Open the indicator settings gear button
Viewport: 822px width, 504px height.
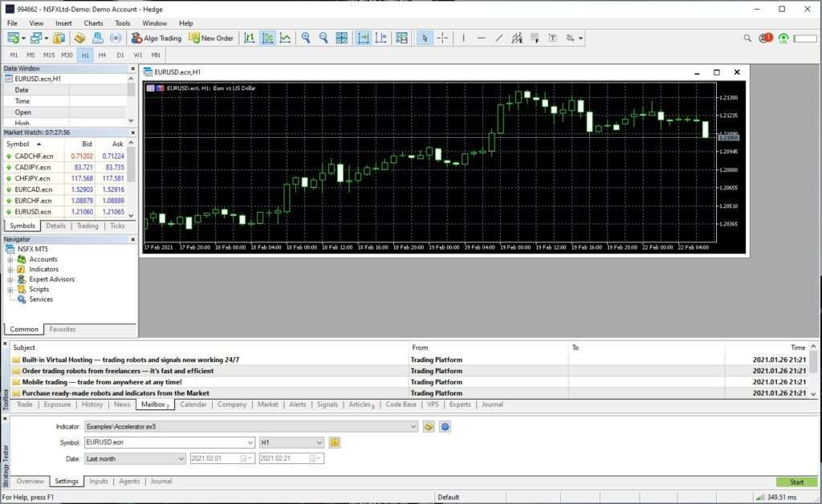pyautogui.click(x=445, y=426)
